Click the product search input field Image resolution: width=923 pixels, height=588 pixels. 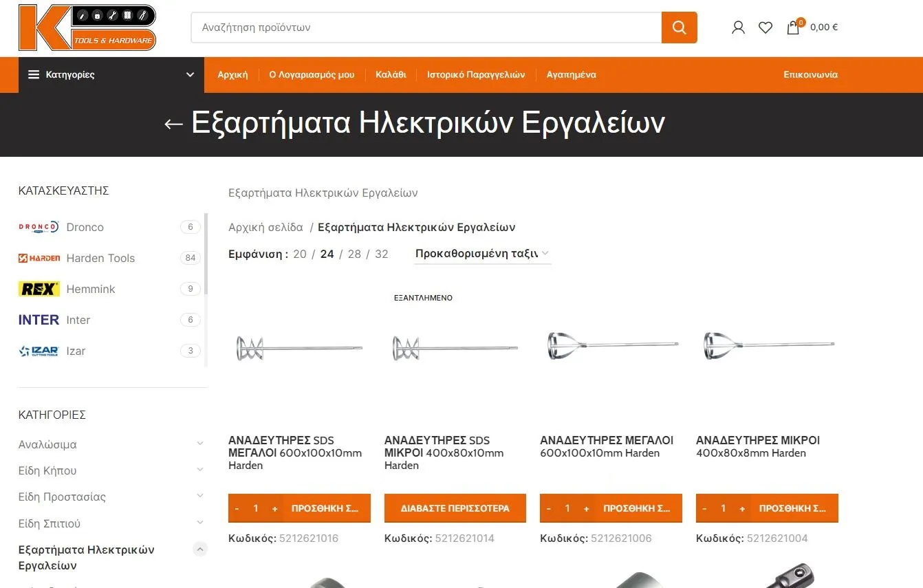click(426, 28)
